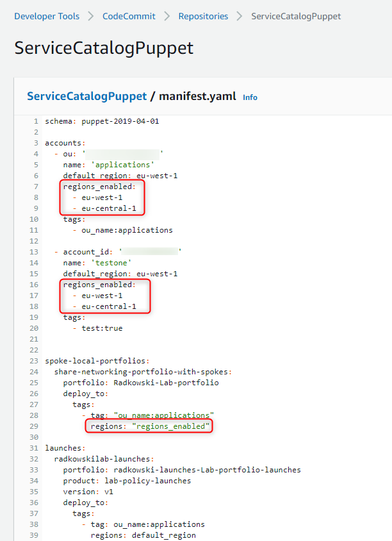Click portfolio: radkowski-launches-Lab-portfolio-launches line
Viewport: 392px width, 541px height.
(x=182, y=470)
